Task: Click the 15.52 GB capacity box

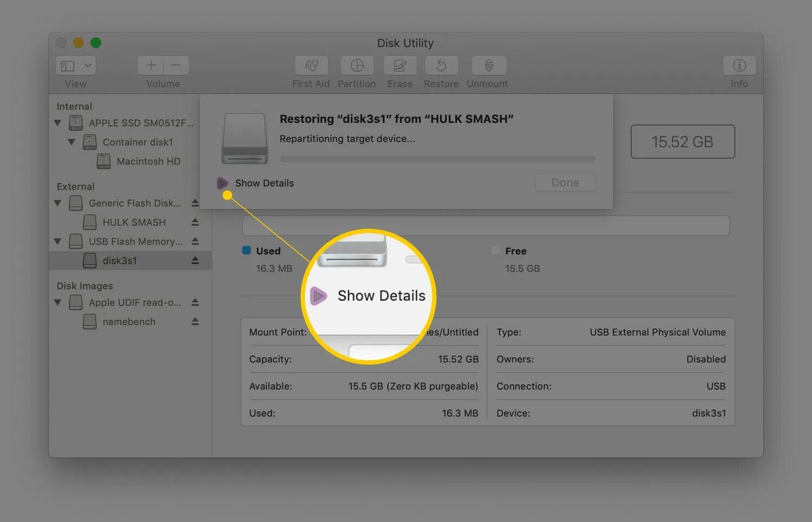Action: click(x=683, y=142)
